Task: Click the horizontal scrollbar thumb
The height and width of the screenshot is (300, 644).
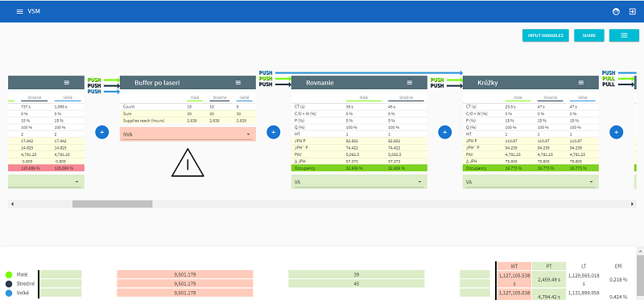Action: (112, 204)
